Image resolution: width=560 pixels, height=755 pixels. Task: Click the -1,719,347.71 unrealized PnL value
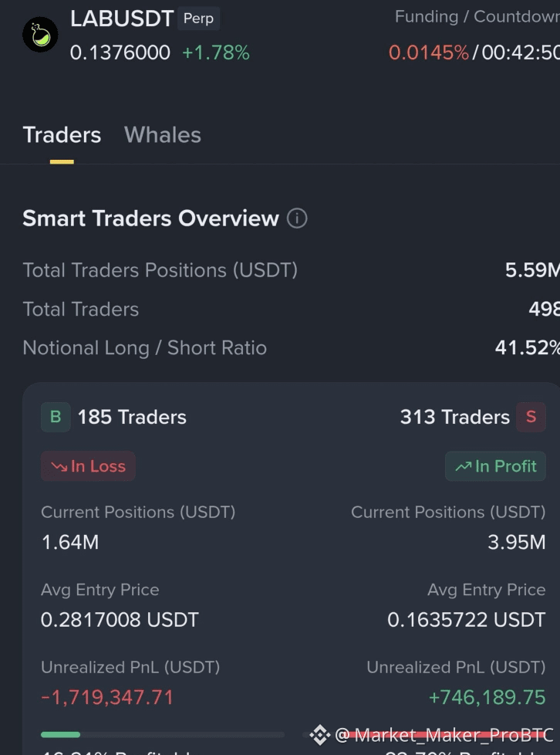pyautogui.click(x=107, y=697)
